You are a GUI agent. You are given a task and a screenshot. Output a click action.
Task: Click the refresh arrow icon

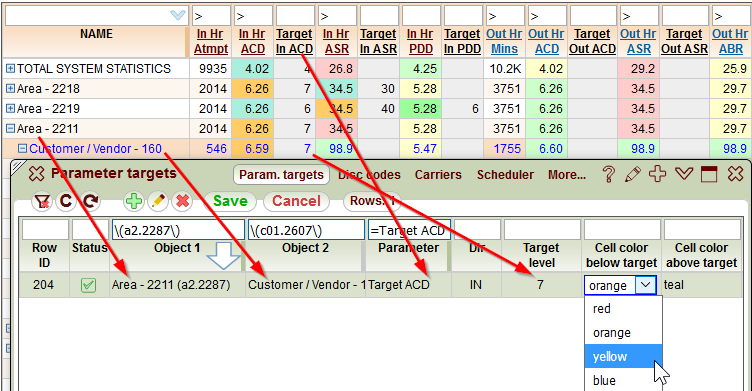90,201
